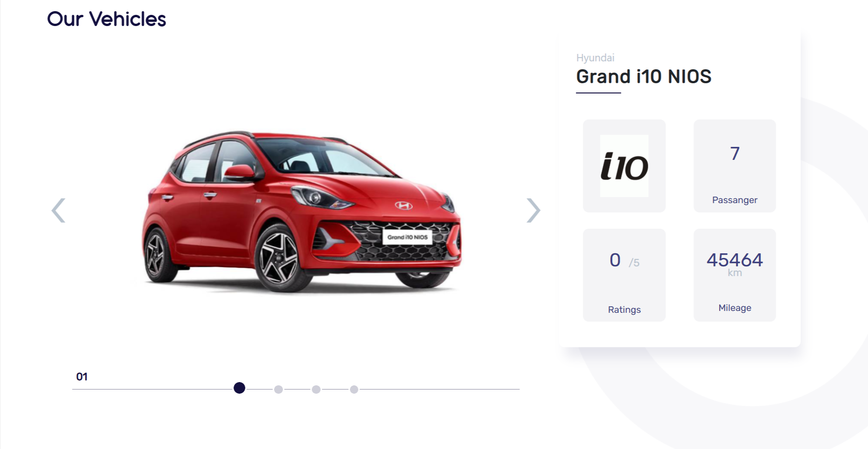Click the Our Vehicles heading
Viewport: 868px width, 449px height.
107,19
